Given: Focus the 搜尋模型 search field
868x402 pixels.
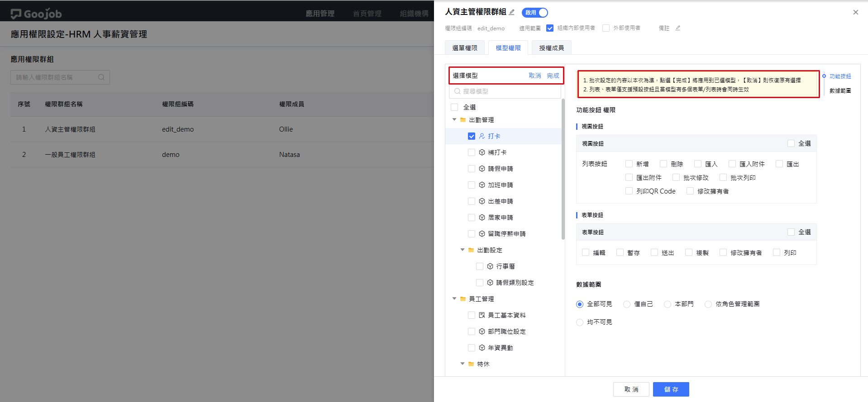Looking at the screenshot, I should tap(505, 91).
